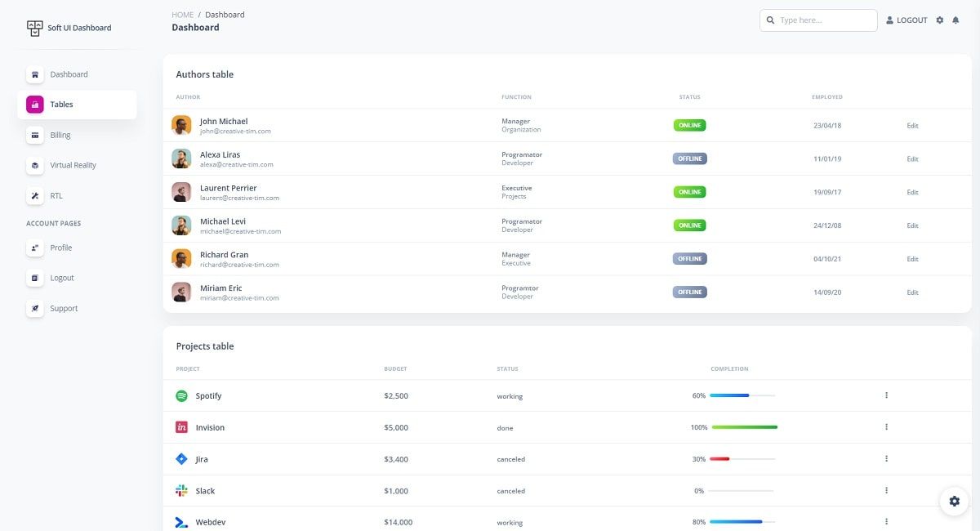Click the Virtual Reality sidebar icon
This screenshot has height=531, width=980.
34,165
